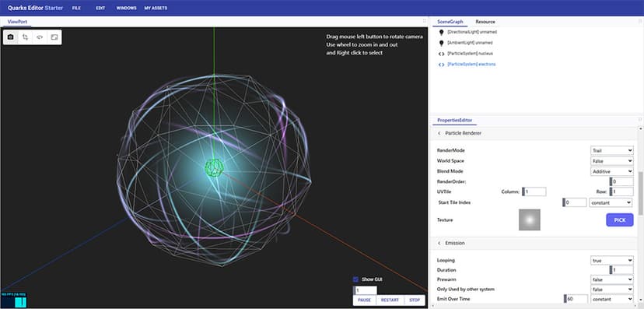Click the electrons particle system icon
644x309 pixels.
[x=442, y=65]
